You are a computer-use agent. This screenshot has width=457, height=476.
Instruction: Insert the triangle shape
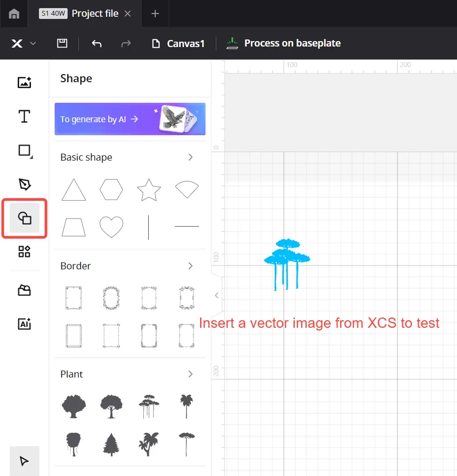pyautogui.click(x=74, y=190)
